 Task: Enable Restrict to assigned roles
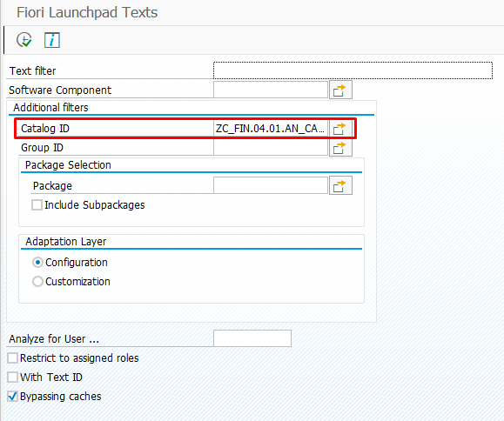(12, 358)
